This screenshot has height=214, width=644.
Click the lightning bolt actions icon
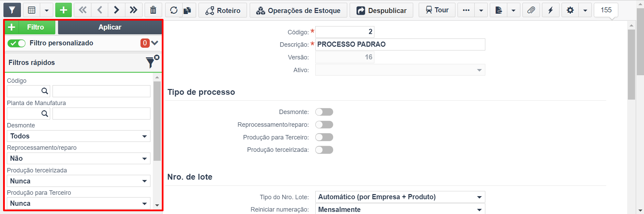point(551,10)
